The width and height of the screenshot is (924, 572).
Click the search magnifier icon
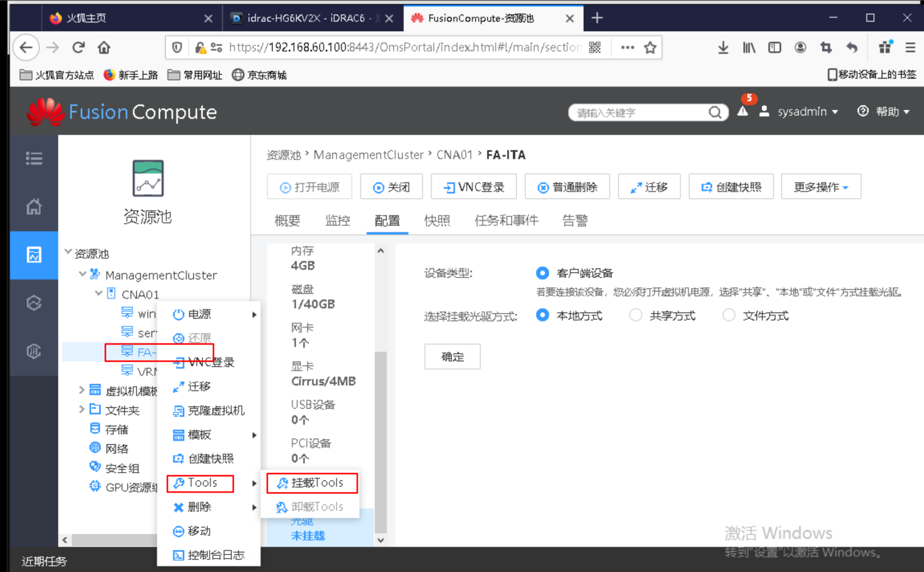pos(715,113)
